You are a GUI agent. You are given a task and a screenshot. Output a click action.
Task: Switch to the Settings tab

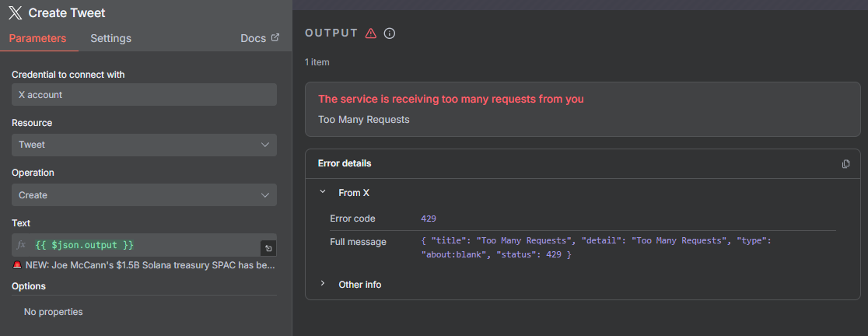point(110,39)
